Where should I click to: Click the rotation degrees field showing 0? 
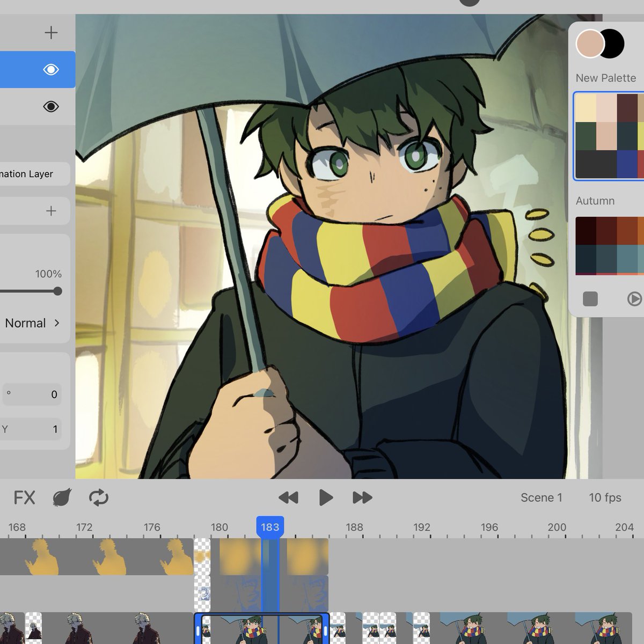click(32, 394)
